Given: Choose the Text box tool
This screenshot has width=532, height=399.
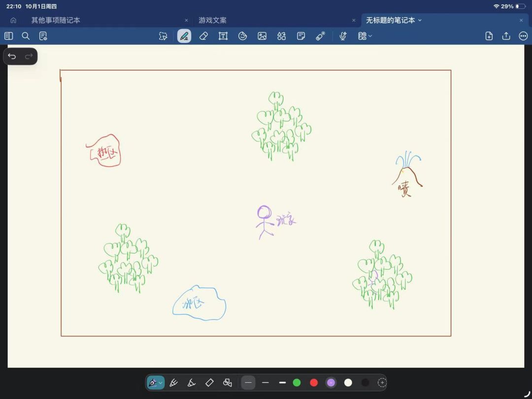Looking at the screenshot, I should (223, 36).
